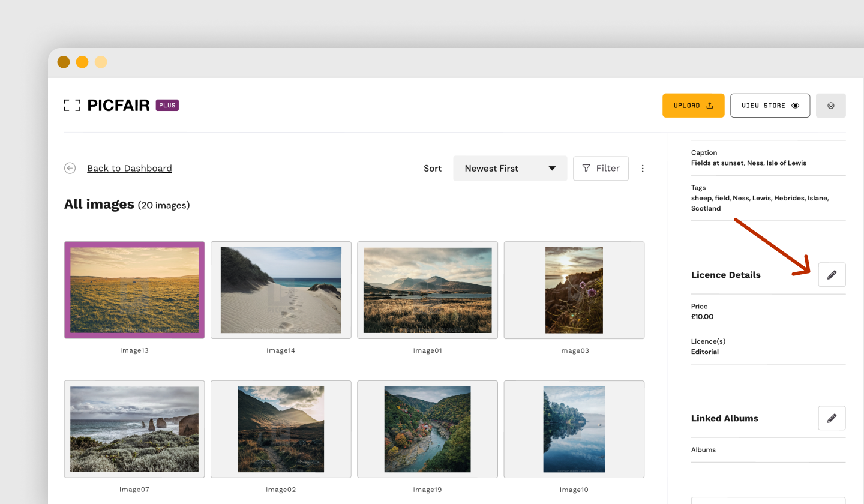Click the Picfair logo

[x=107, y=106]
